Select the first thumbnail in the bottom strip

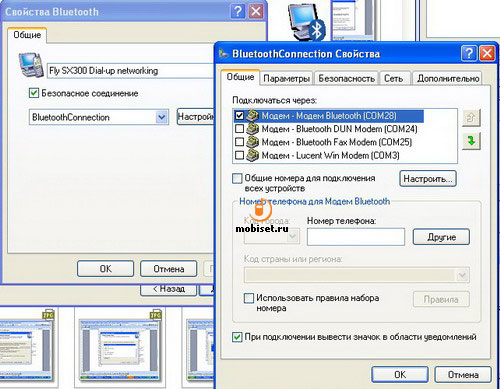click(x=27, y=347)
